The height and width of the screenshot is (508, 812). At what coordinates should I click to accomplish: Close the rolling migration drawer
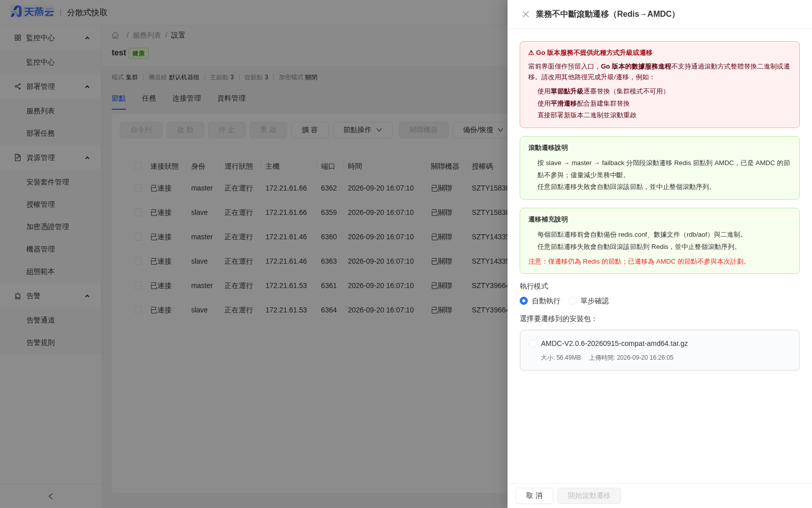[526, 14]
